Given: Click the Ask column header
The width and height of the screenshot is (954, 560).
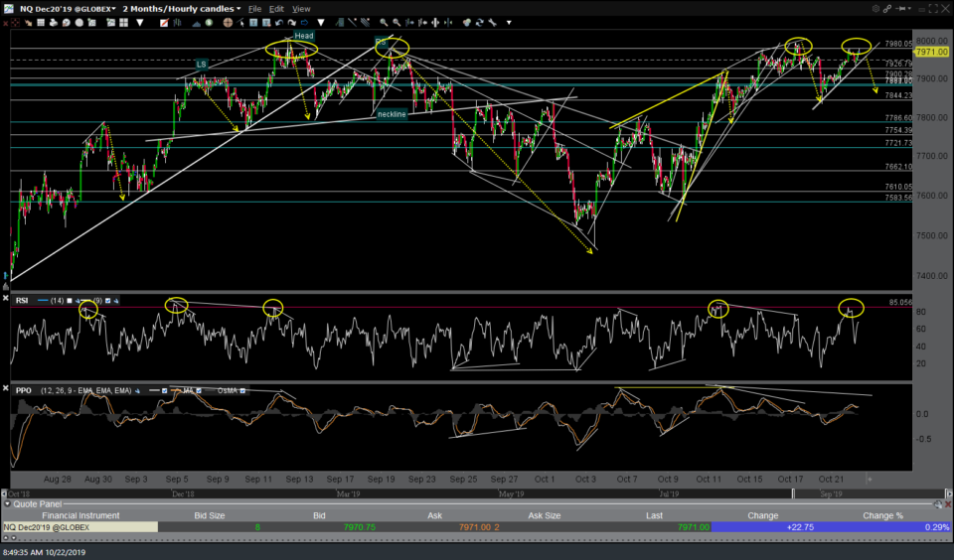Looking at the screenshot, I should point(434,515).
